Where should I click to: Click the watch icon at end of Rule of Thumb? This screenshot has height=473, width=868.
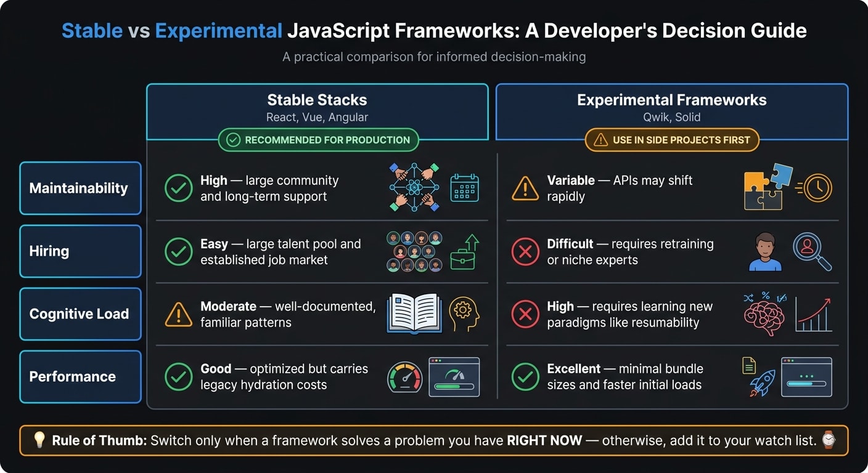[829, 440]
